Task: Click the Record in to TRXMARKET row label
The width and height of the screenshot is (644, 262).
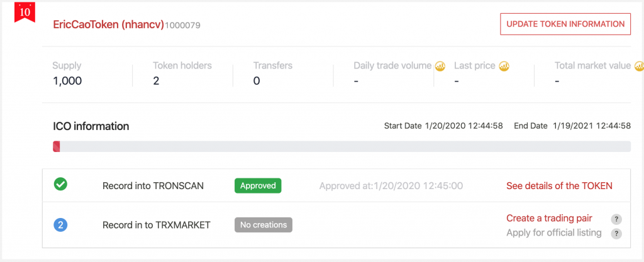Action: coord(157,225)
